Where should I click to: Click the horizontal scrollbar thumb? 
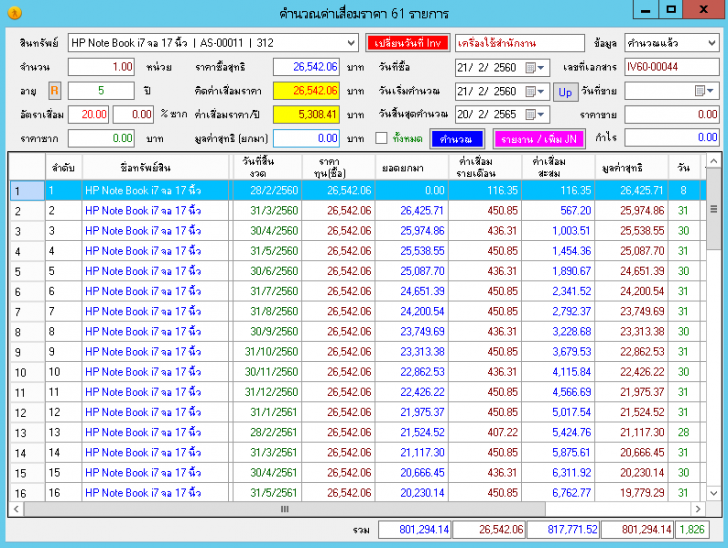coord(285,509)
